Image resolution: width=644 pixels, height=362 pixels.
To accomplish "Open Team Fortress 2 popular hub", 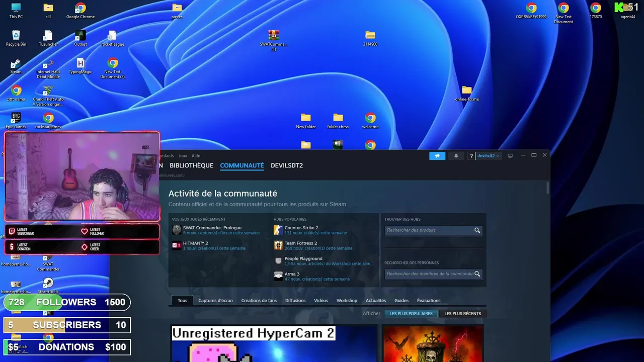I will coord(301,243).
